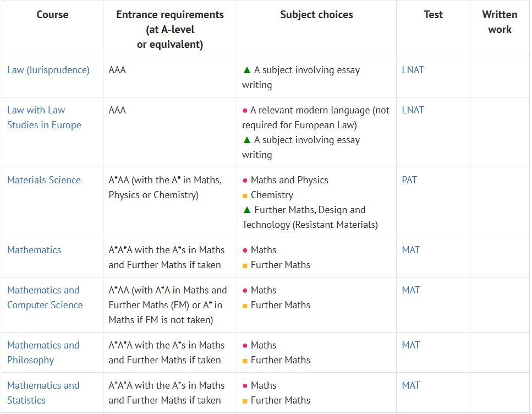Select the standalone Mathematics course link
Viewport: 532px width, 414px height.
[34, 250]
